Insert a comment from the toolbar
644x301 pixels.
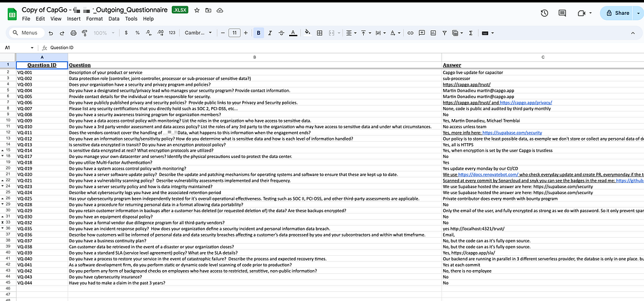point(422,33)
